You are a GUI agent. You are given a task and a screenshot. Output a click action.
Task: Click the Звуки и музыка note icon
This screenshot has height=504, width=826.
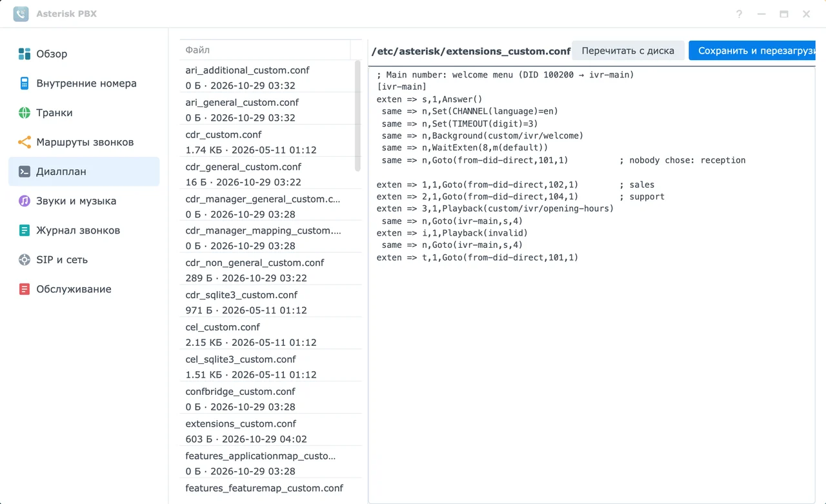25,201
